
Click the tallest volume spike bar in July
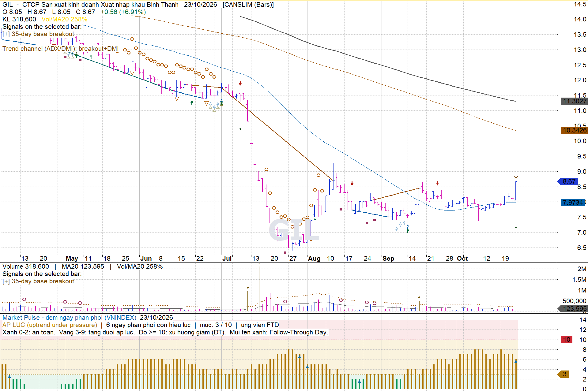tap(259, 289)
